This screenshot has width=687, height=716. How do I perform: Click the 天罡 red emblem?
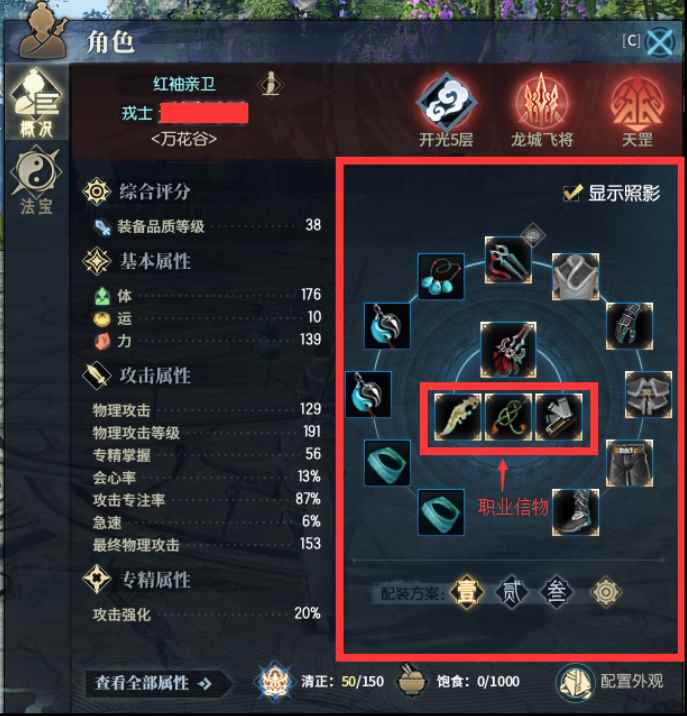tap(637, 103)
